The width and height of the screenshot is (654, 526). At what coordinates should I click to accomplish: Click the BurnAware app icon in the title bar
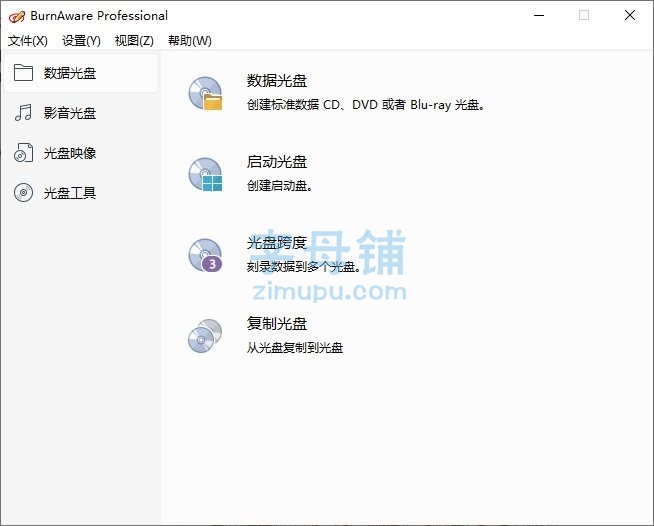(17, 16)
